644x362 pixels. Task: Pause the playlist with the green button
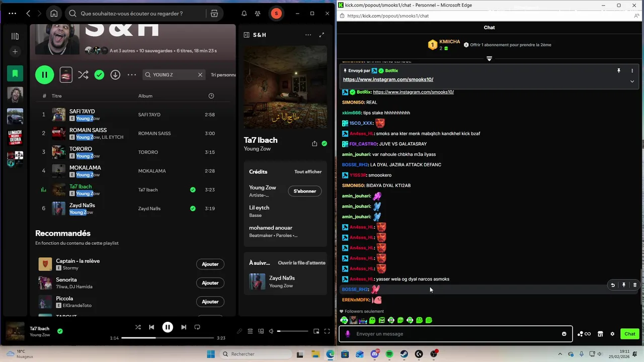pyautogui.click(x=44, y=75)
